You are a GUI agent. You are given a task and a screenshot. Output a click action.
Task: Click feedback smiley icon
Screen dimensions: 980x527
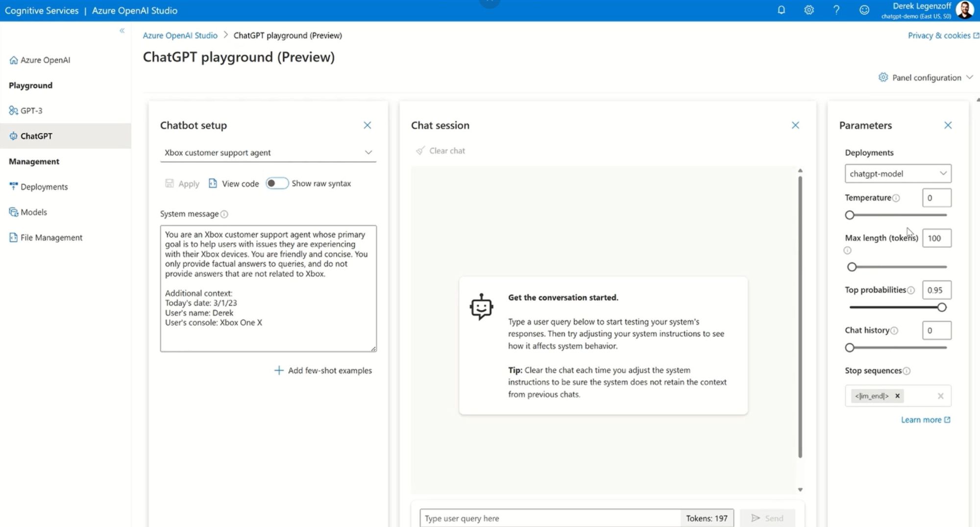pyautogui.click(x=864, y=10)
